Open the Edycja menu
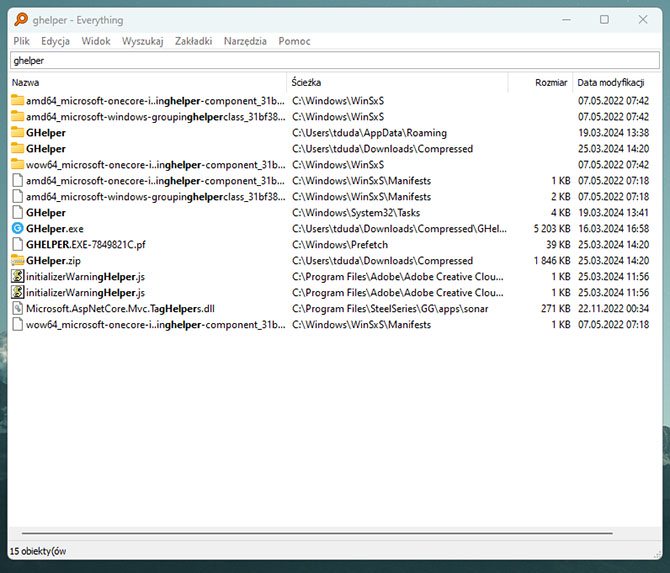Screen dimensions: 670x573 55,41
